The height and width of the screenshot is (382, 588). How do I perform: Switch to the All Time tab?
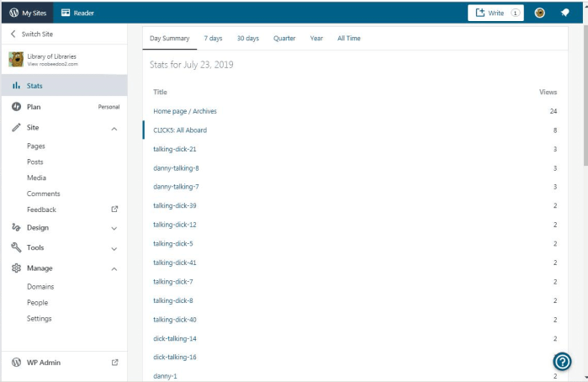[x=349, y=38]
